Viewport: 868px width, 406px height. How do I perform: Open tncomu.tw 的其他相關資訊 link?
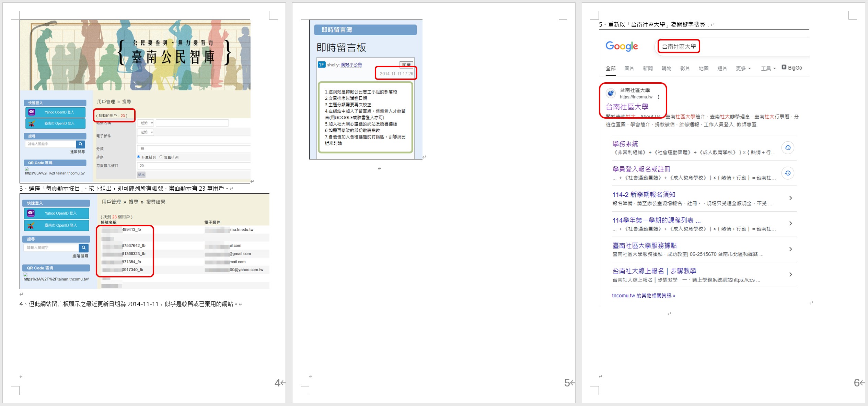(x=644, y=296)
